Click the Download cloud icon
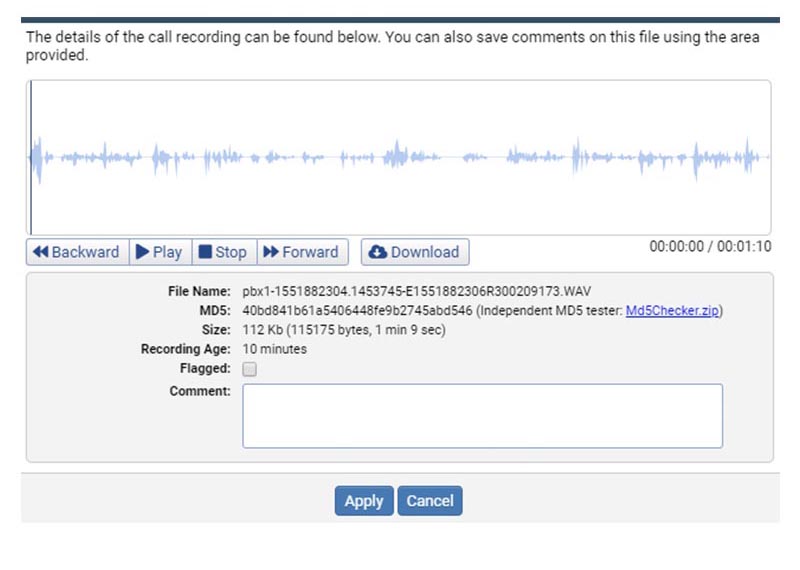 pos(378,252)
